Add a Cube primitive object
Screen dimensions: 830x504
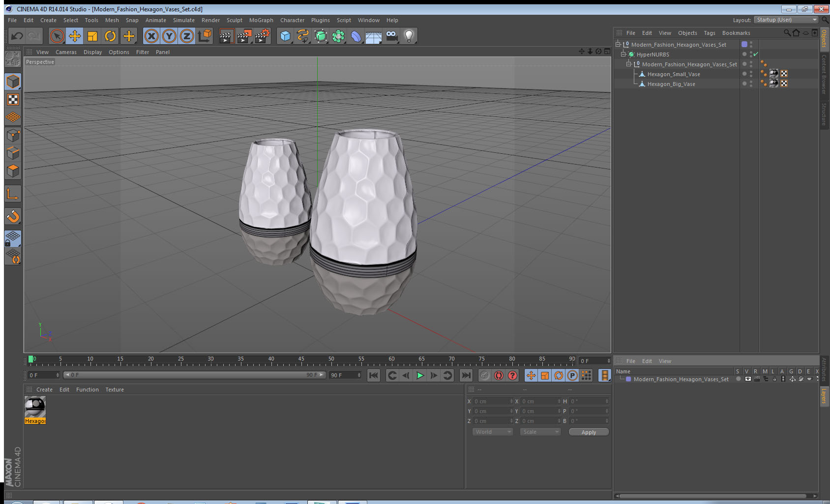(x=285, y=36)
